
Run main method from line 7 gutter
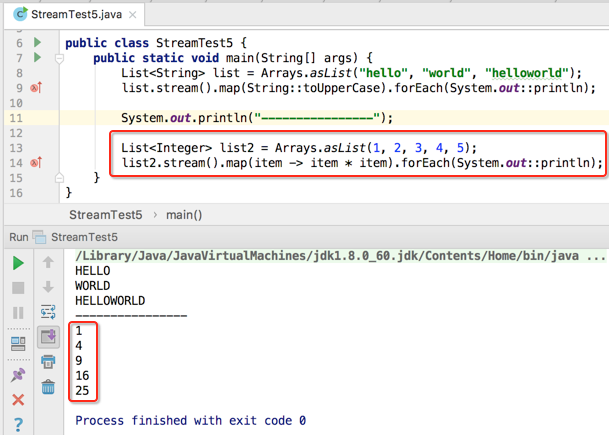(x=37, y=58)
